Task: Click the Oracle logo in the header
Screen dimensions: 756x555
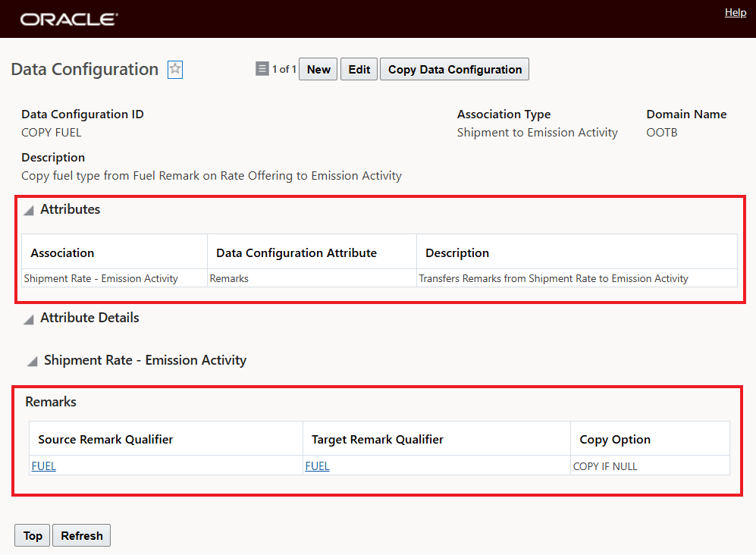Action: point(67,18)
